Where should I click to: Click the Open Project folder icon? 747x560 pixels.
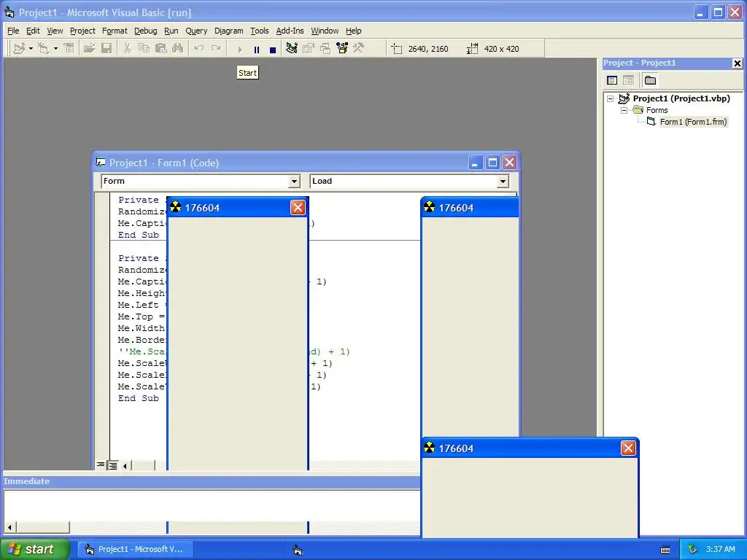click(x=89, y=49)
